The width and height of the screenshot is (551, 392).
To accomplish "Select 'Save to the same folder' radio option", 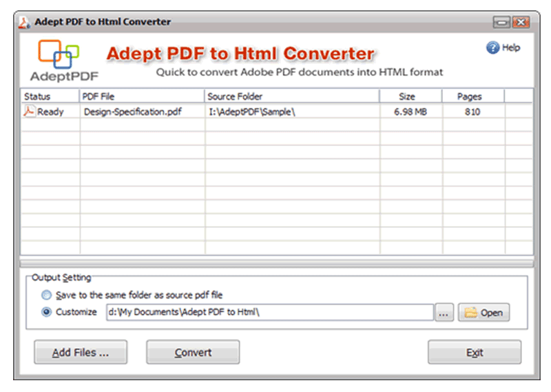I will tap(46, 295).
